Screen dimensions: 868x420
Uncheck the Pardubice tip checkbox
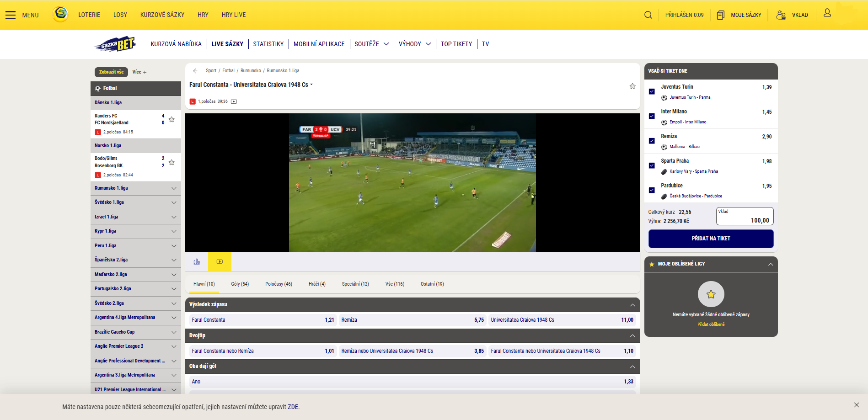pyautogui.click(x=652, y=190)
